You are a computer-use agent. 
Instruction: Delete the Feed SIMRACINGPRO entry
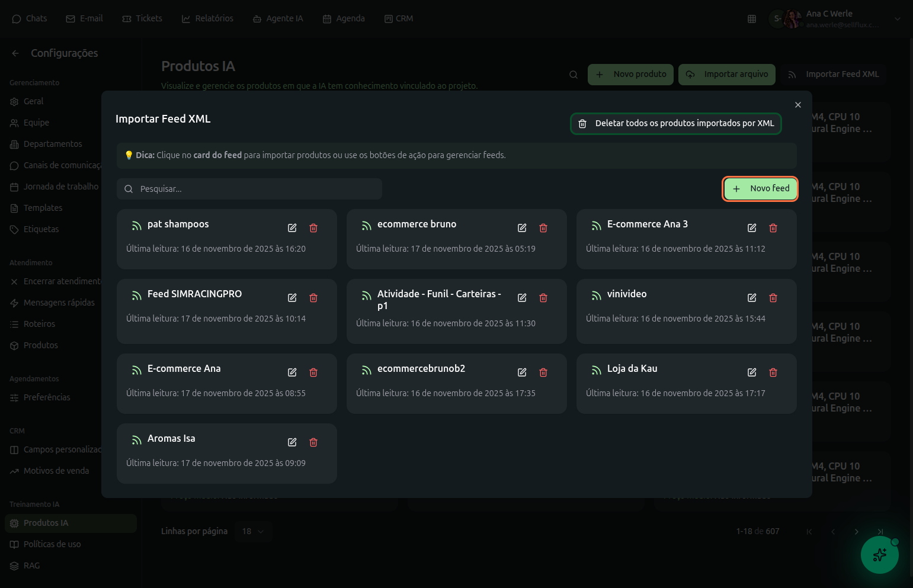[313, 298]
